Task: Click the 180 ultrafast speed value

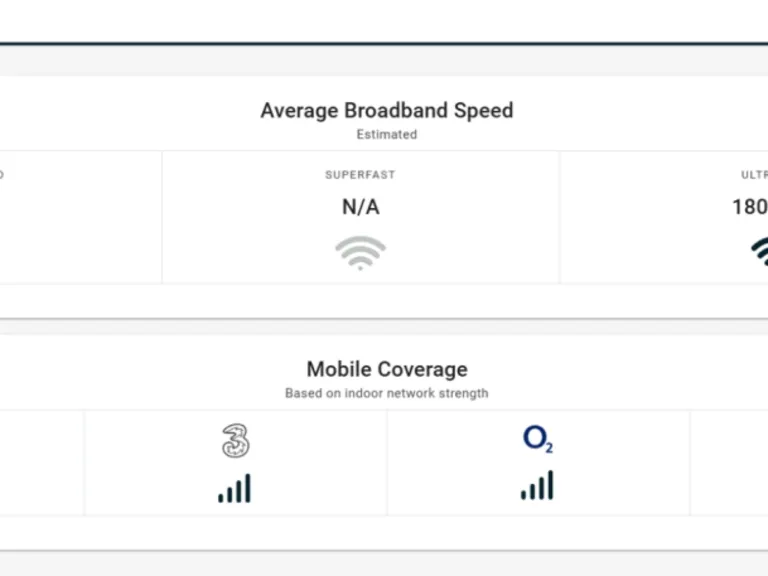Action: [750, 207]
